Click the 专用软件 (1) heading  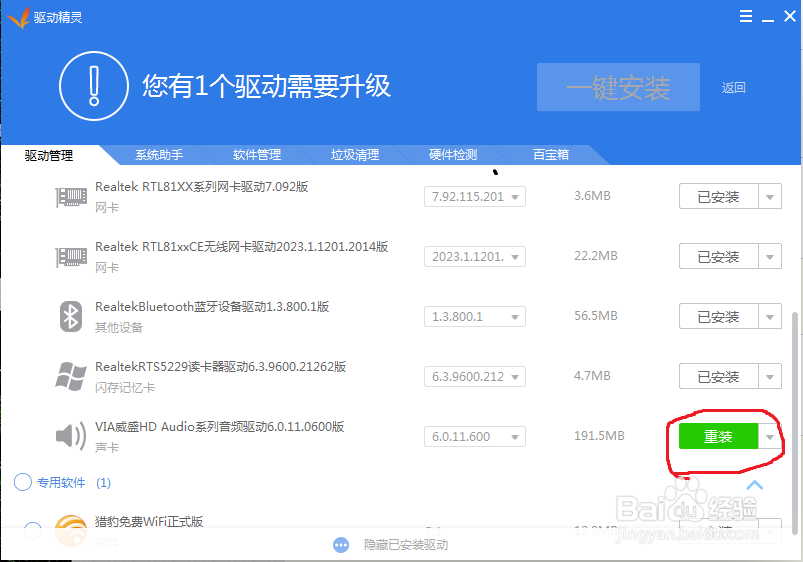click(74, 483)
